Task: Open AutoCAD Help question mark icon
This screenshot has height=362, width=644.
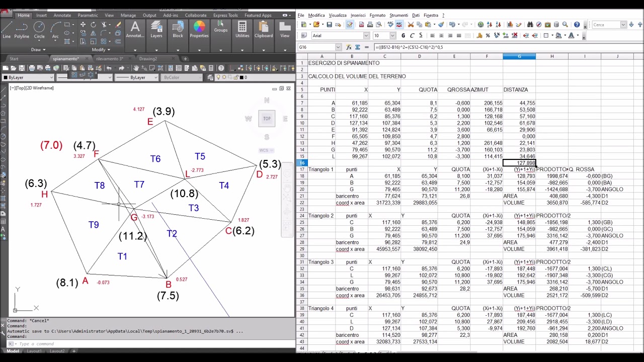Action: (221, 68)
